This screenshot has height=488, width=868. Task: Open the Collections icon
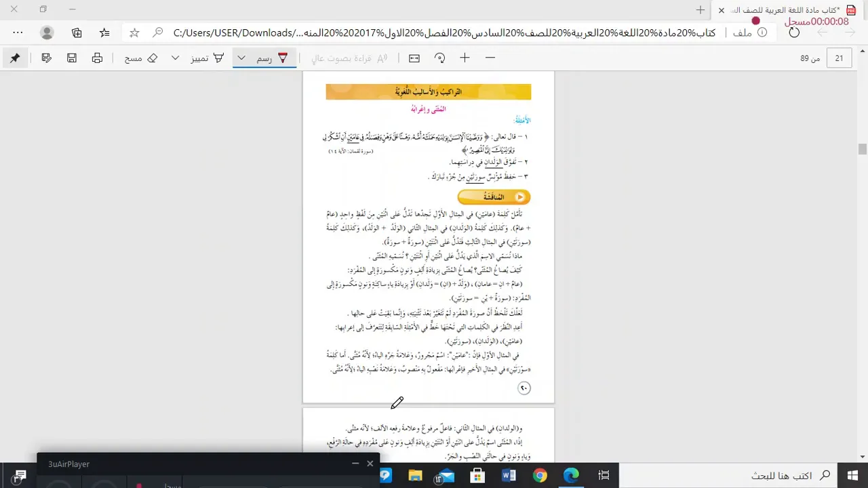[x=77, y=33]
